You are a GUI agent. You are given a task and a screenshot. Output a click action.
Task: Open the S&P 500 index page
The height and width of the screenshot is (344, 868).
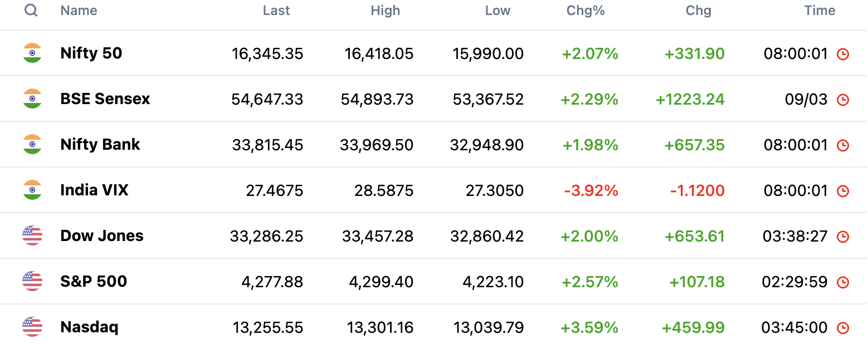tap(94, 282)
